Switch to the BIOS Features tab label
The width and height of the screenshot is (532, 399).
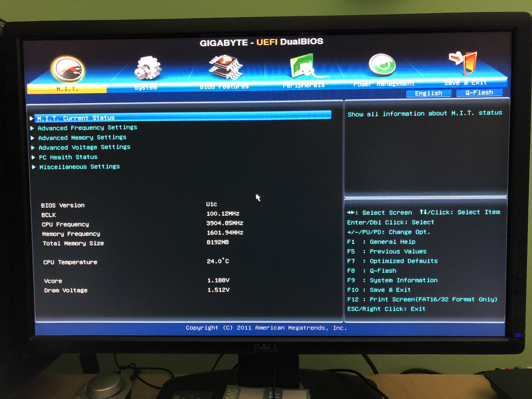point(224,86)
